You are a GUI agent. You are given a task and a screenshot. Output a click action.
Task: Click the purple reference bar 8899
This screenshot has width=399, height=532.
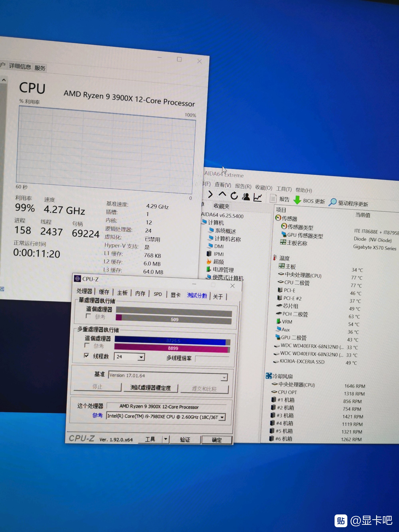[172, 348]
